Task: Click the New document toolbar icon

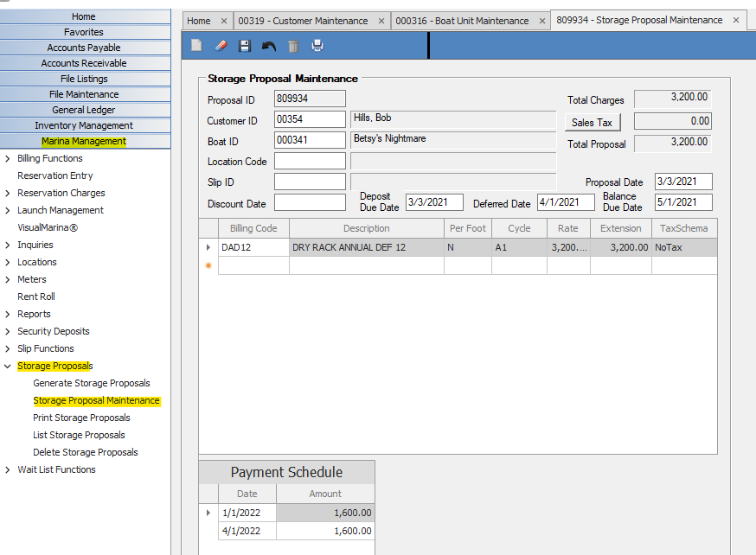Action: click(196, 46)
